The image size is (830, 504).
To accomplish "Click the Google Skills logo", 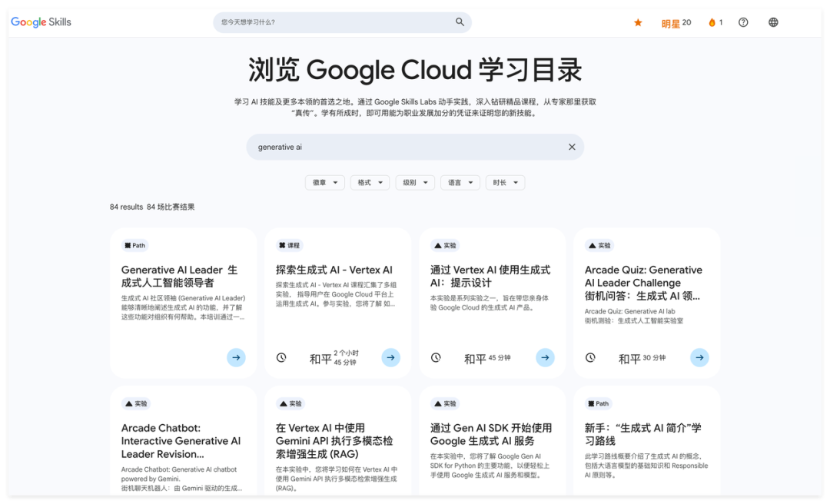I will tap(40, 22).
